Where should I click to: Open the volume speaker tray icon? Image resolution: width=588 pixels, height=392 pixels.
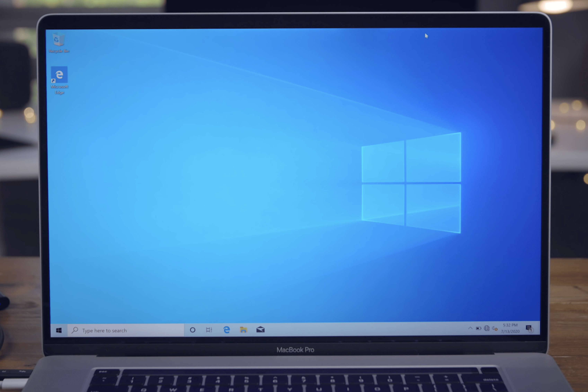click(x=494, y=328)
